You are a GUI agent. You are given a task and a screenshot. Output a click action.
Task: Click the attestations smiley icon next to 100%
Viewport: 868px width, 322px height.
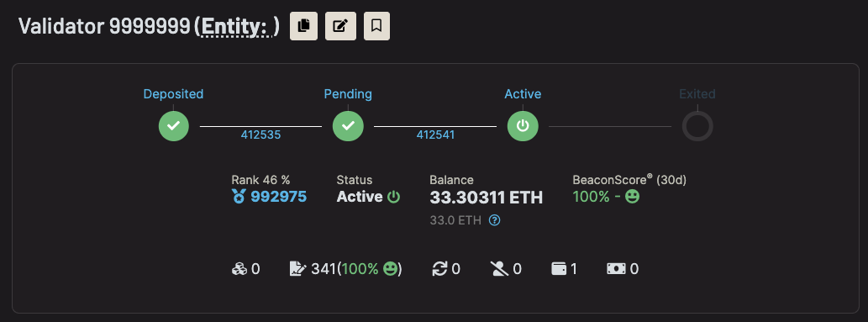click(390, 269)
